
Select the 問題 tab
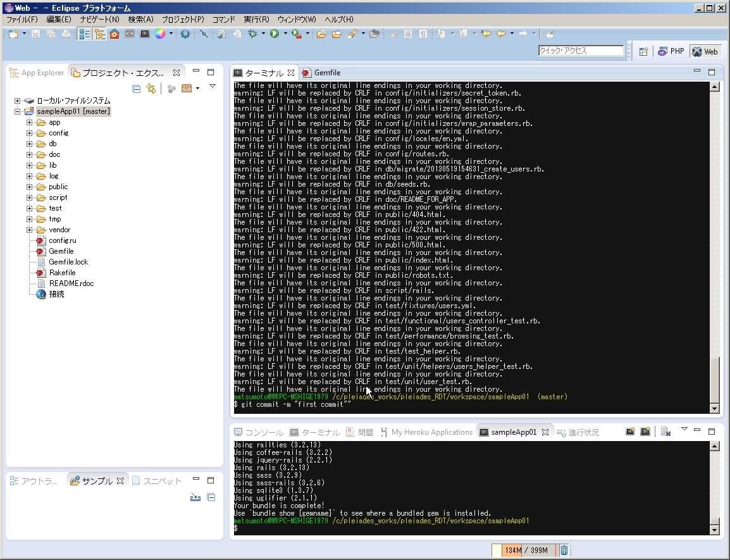pos(360,432)
